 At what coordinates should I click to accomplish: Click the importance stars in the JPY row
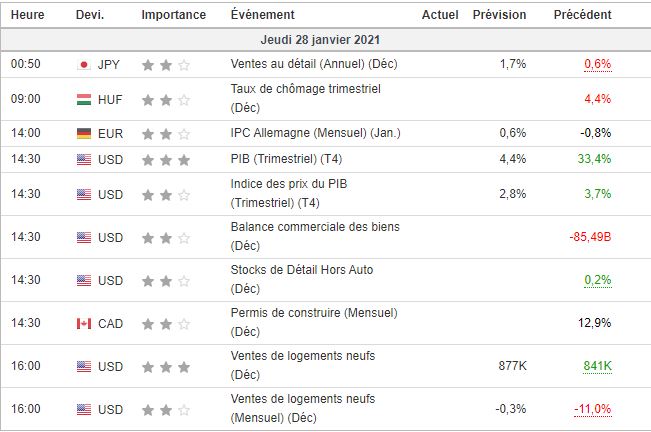[170, 64]
